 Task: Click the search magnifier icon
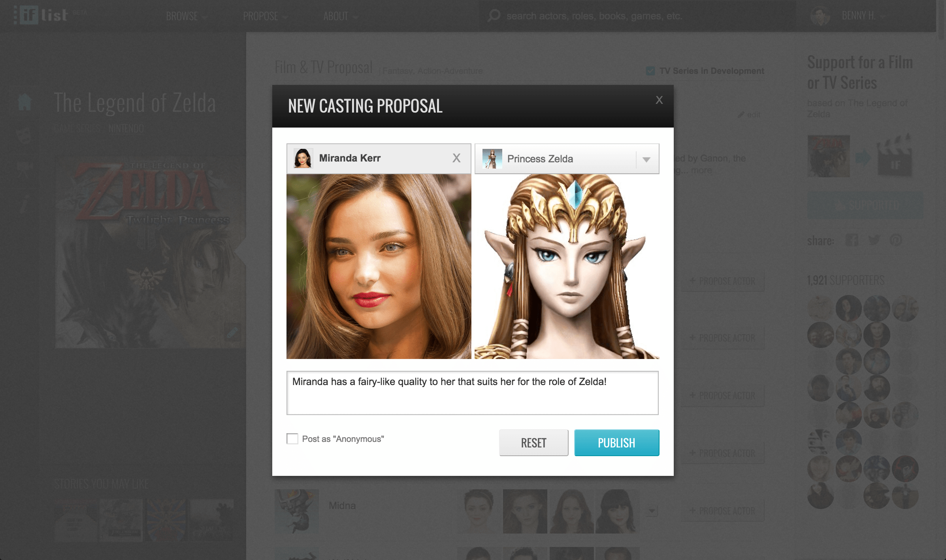[x=494, y=16]
